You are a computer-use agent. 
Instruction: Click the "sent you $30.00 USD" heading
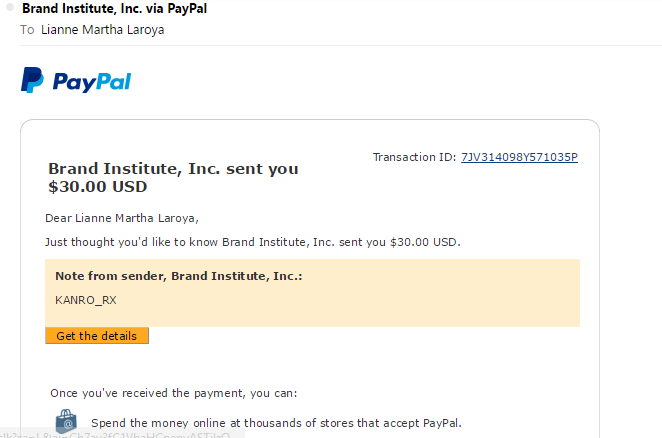coord(173,177)
